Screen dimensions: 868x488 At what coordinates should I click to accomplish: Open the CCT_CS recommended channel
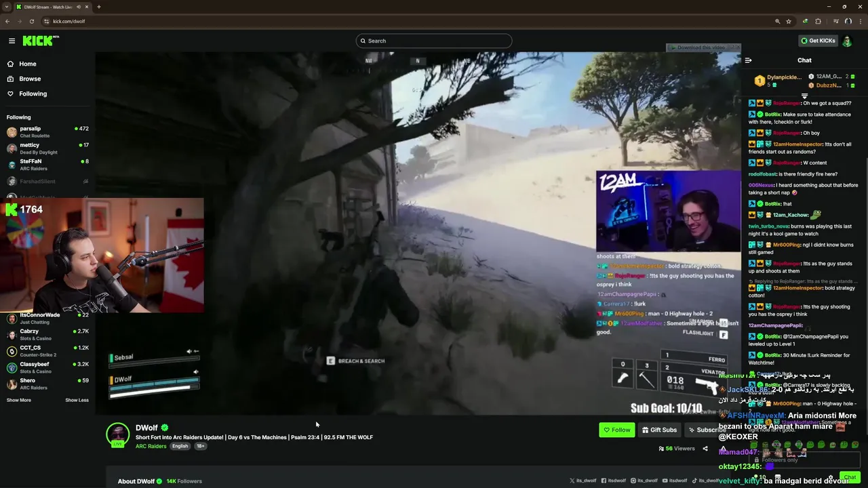coord(47,350)
